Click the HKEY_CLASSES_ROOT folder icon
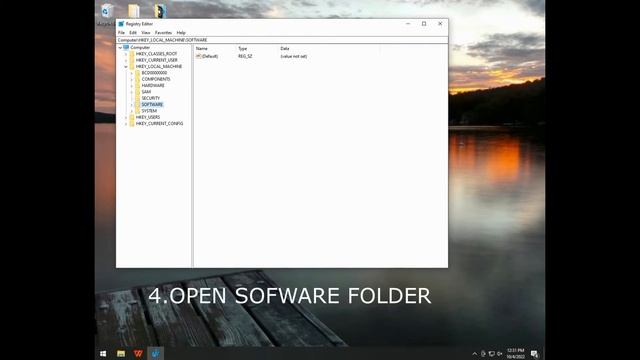This screenshot has height=360, width=640. (132, 53)
